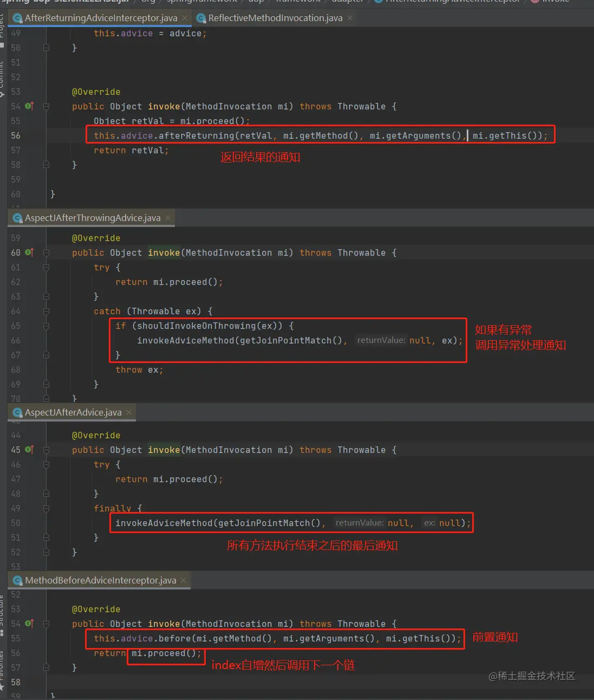Collapse the if shouldInvokeOnThrowing block

(46, 326)
